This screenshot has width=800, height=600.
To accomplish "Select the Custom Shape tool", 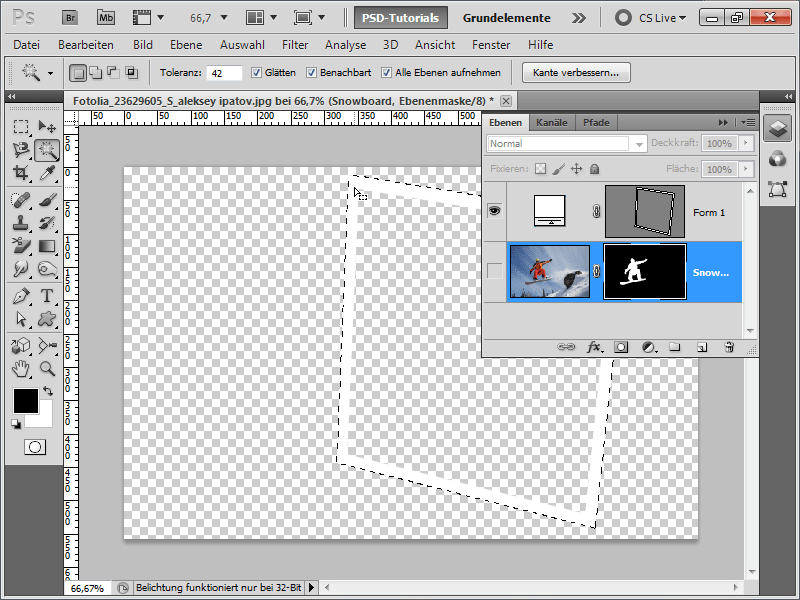I will [47, 319].
